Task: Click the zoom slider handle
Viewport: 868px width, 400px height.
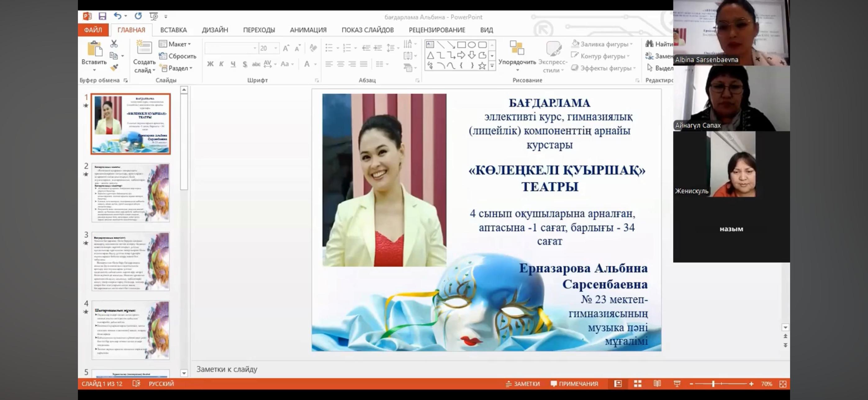Action: click(713, 384)
